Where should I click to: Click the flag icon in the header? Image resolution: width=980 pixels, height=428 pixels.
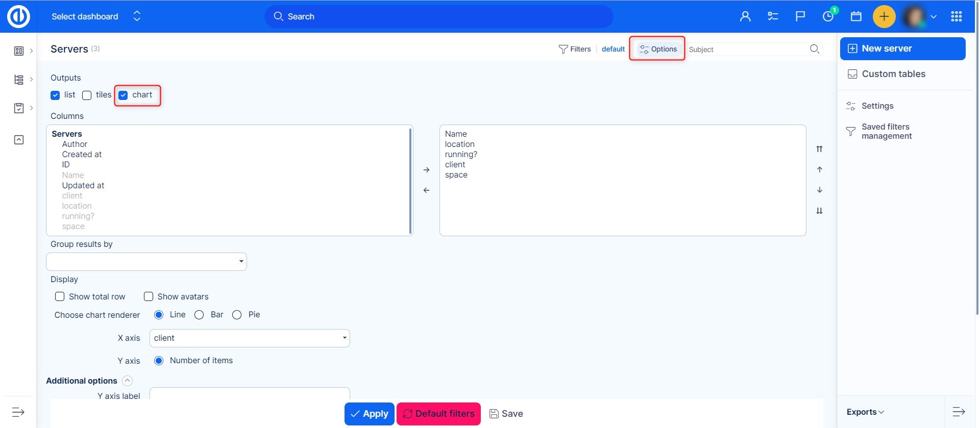(800, 16)
